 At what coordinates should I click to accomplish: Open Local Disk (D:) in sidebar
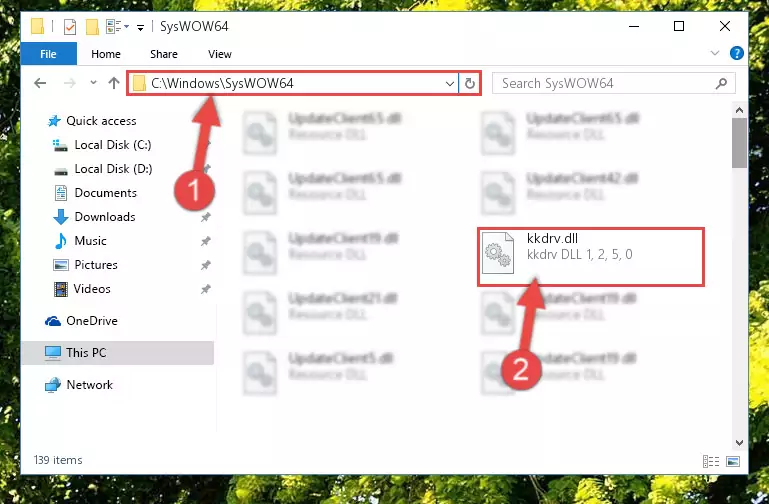click(x=113, y=169)
